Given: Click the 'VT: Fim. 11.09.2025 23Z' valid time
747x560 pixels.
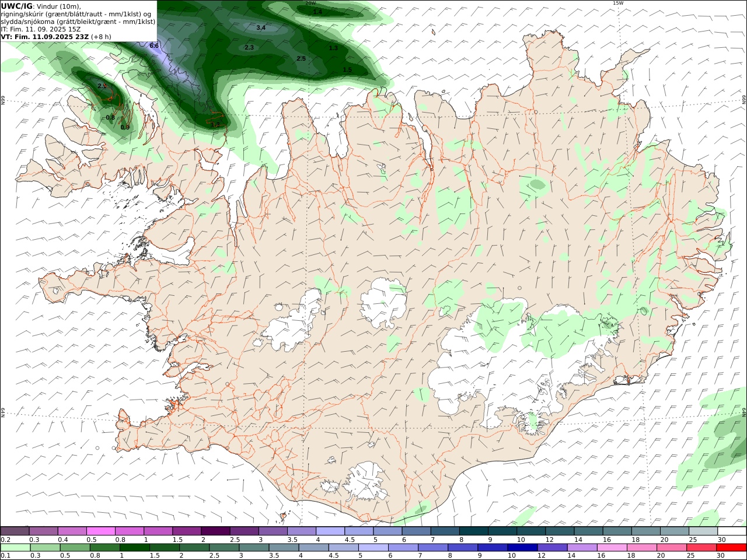Looking at the screenshot, I should [x=45, y=36].
